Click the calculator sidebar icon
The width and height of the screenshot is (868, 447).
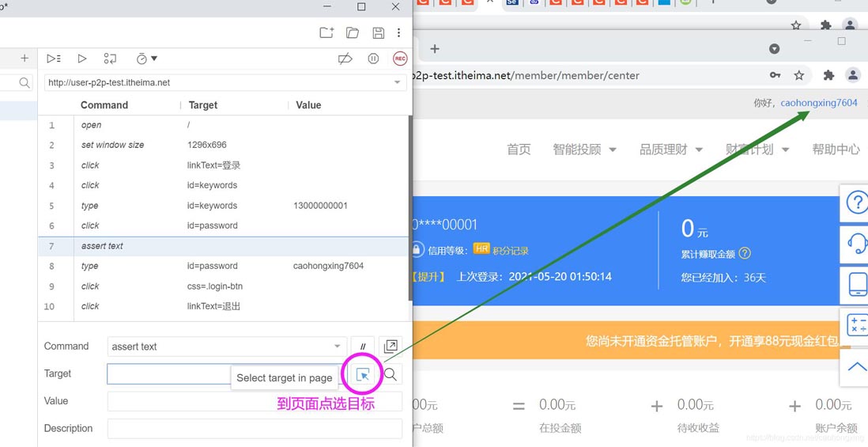[x=857, y=324]
